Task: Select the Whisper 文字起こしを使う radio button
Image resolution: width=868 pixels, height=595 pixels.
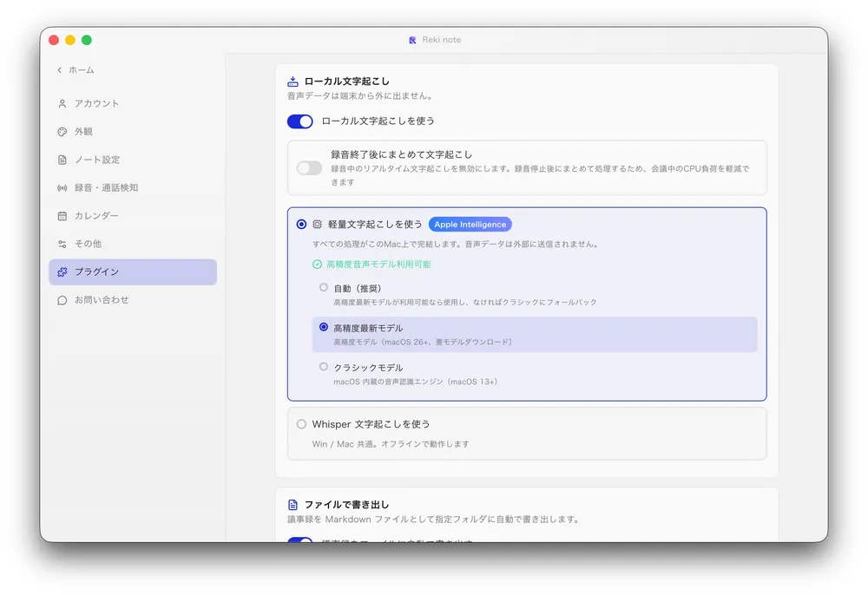Action: click(x=301, y=424)
